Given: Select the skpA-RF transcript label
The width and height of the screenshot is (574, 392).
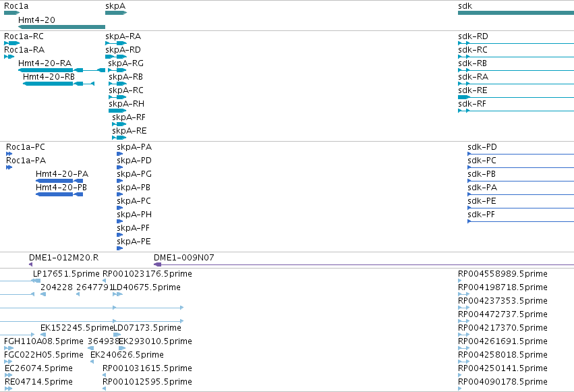Looking at the screenshot, I should click(x=129, y=117).
